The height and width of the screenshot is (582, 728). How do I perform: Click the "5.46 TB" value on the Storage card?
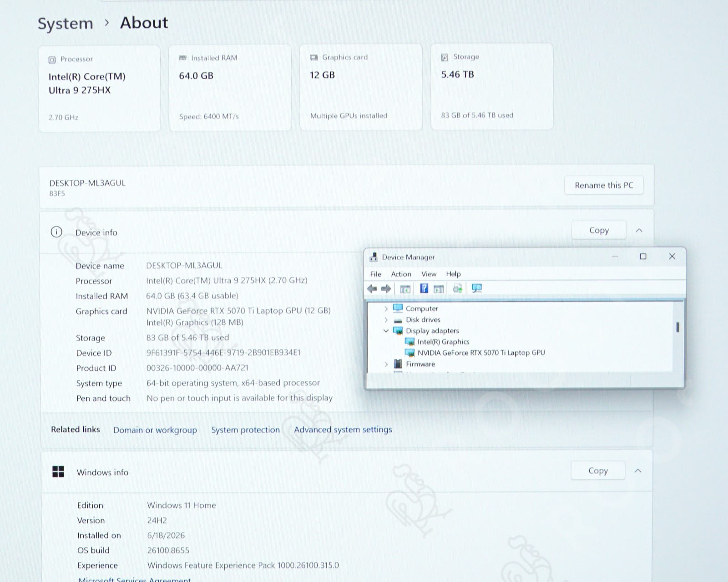tap(458, 75)
